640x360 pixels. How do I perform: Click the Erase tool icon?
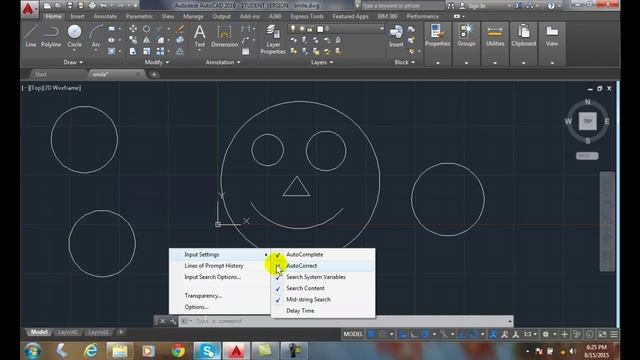coord(180,29)
